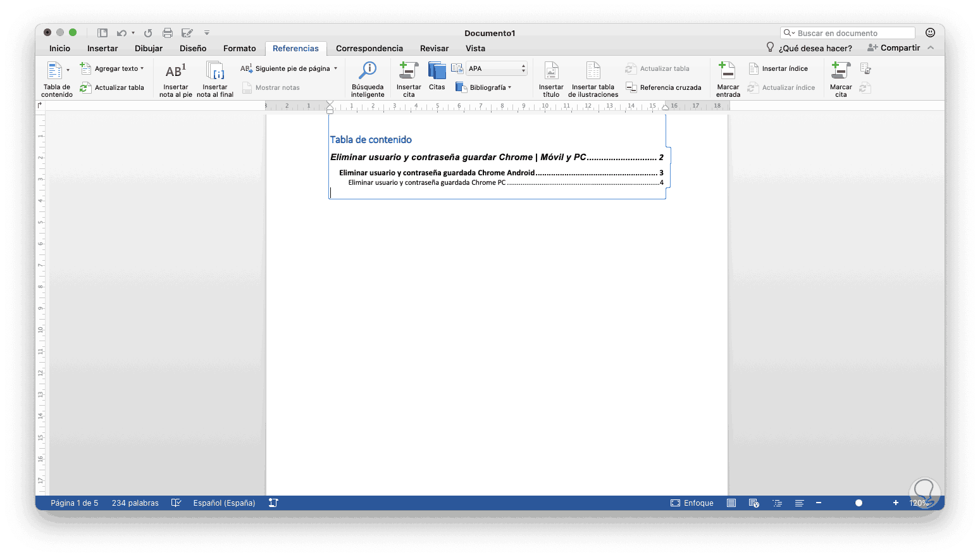Viewport: 980px width, 557px height.
Task: Click the citation source manager icon beside APA
Action: [457, 69]
